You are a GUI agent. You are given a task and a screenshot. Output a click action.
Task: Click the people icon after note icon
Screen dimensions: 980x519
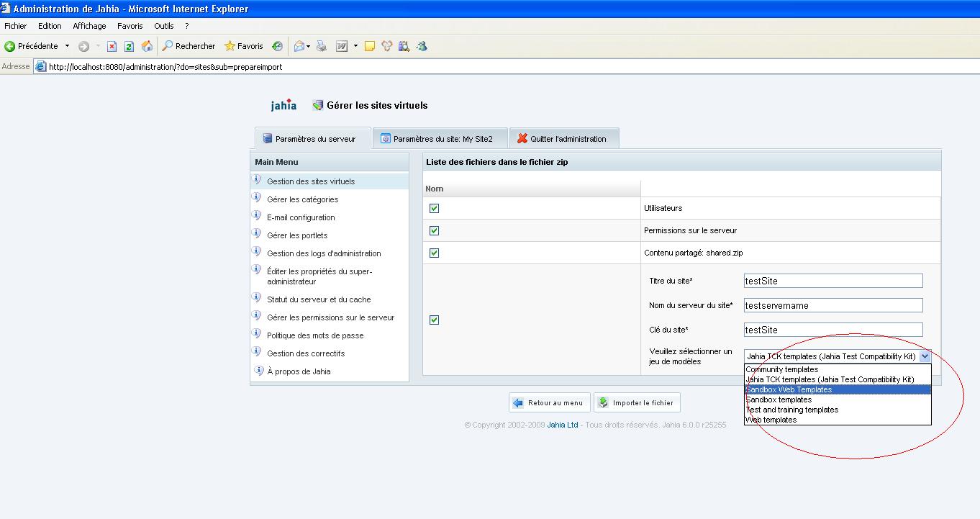click(387, 46)
